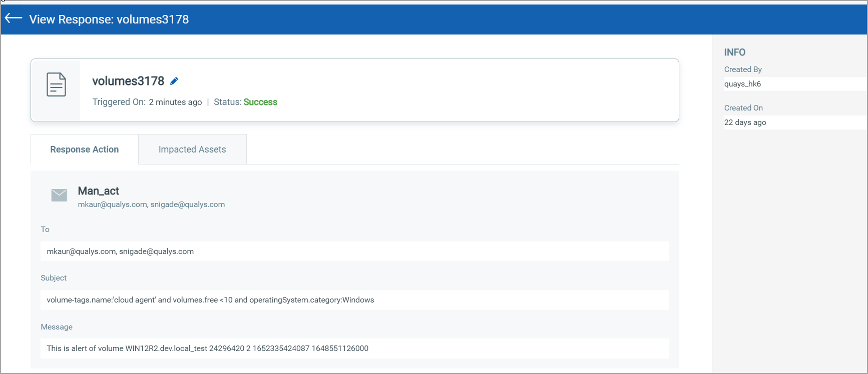Click the Man_act action title
The width and height of the screenshot is (868, 374).
click(x=98, y=191)
